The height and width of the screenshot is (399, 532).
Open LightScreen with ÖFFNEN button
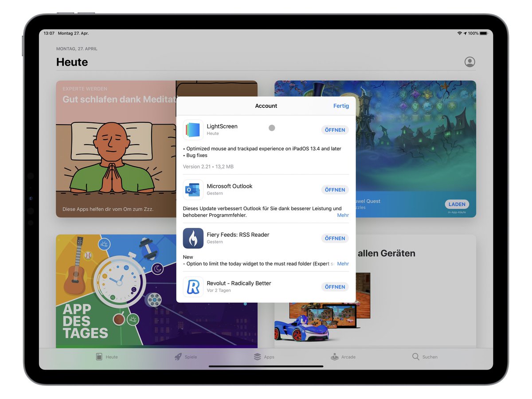pyautogui.click(x=335, y=130)
